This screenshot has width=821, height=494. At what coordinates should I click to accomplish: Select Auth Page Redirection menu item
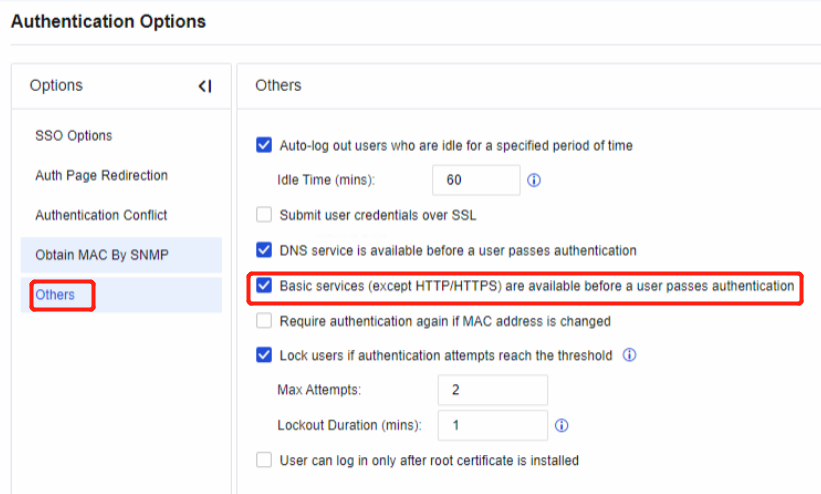point(101,176)
